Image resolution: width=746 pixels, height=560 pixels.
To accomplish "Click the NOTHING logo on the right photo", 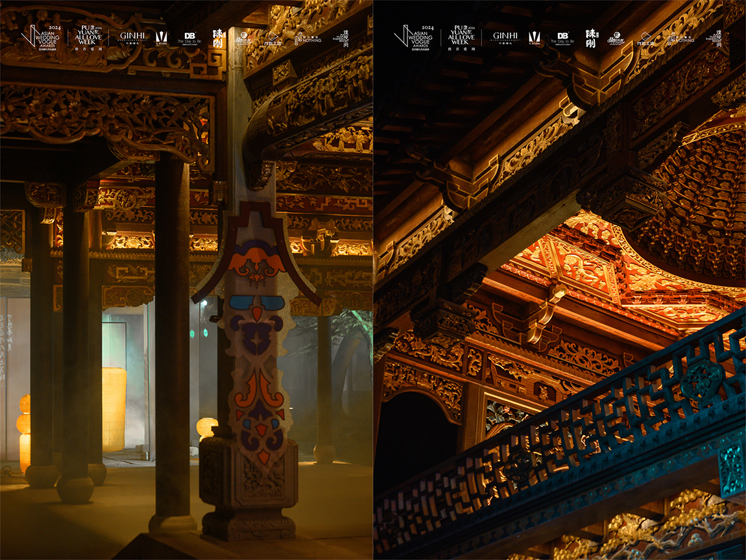I will [x=681, y=39].
